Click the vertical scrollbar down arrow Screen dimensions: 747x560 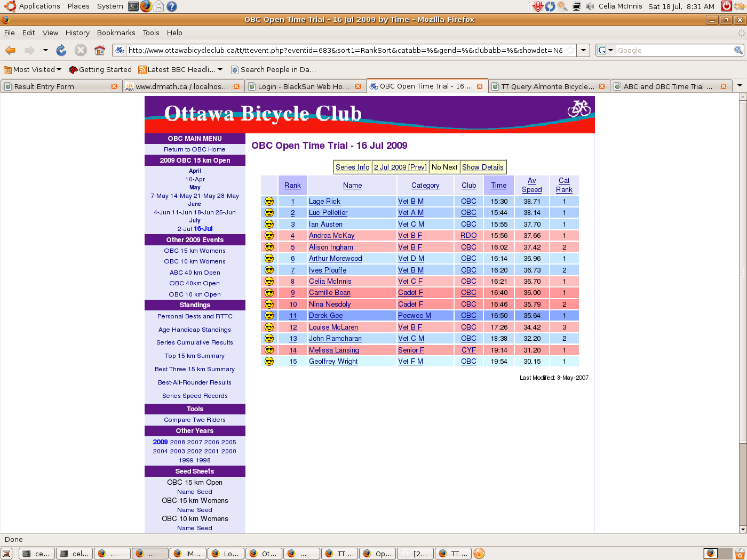point(742,529)
